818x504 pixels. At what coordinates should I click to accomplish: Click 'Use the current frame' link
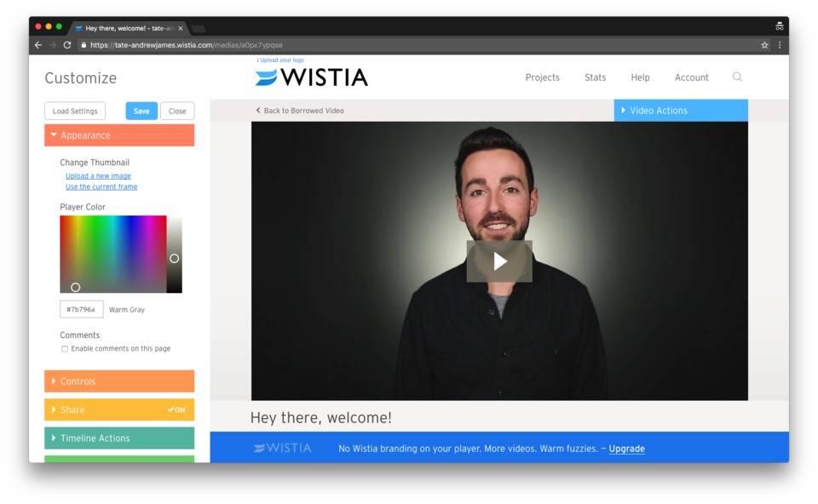101,186
